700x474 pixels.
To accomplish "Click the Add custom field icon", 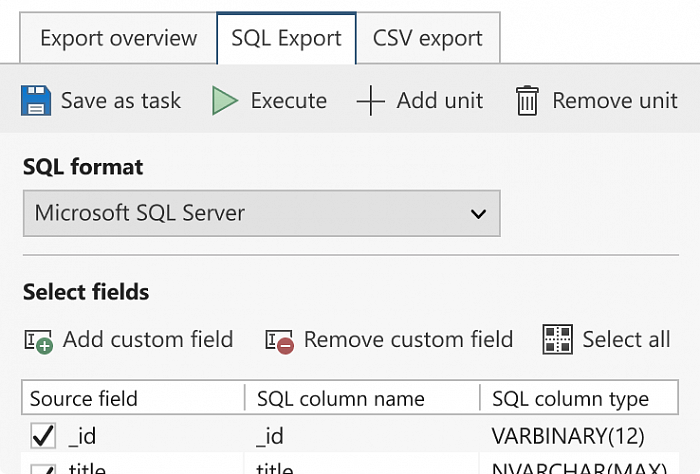I will (38, 340).
